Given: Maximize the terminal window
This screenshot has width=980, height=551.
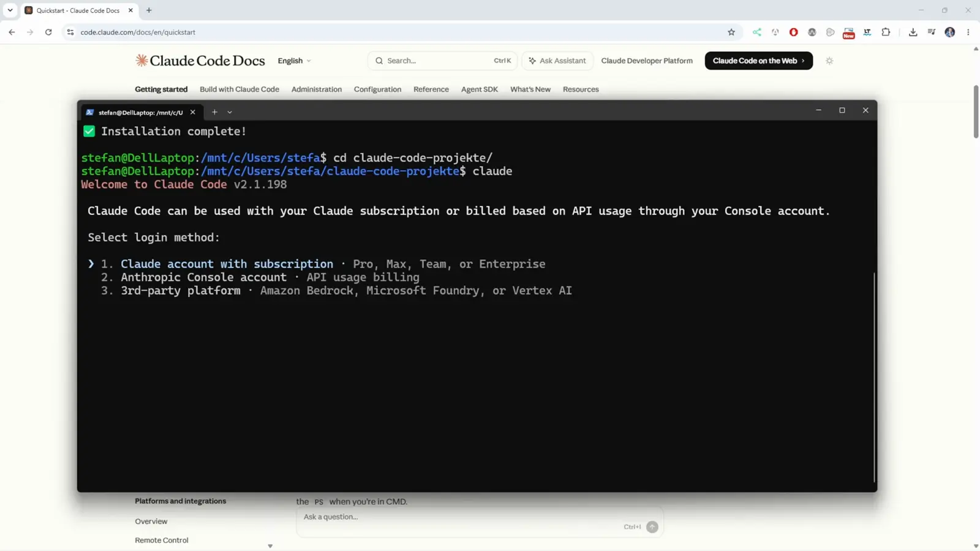Looking at the screenshot, I should pos(842,110).
